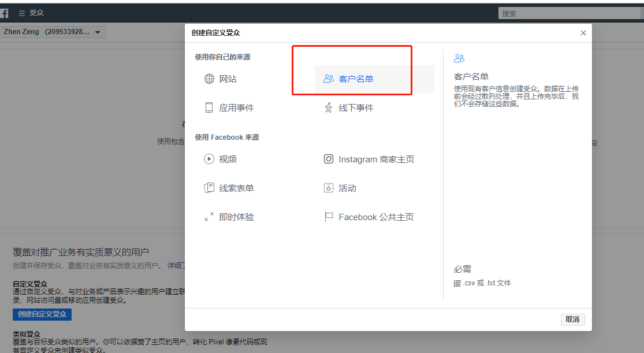Click the 搜索 search field
This screenshot has width=644, height=353.
(571, 13)
